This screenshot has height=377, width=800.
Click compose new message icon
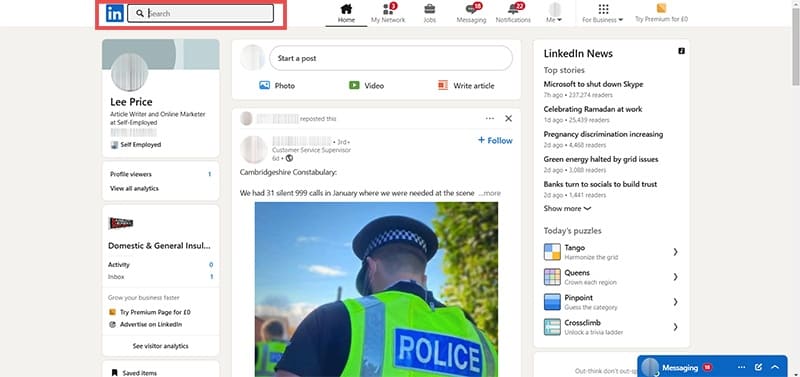click(x=758, y=367)
